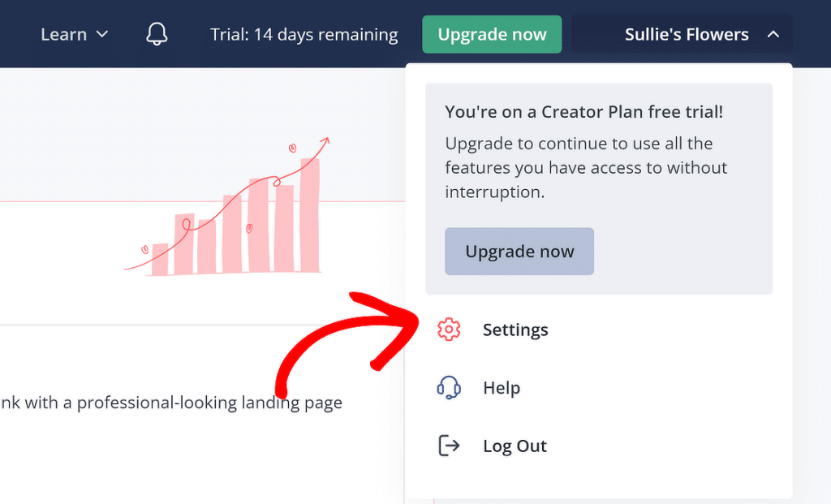Select Help from the account menu
Image resolution: width=831 pixels, height=504 pixels.
point(502,387)
